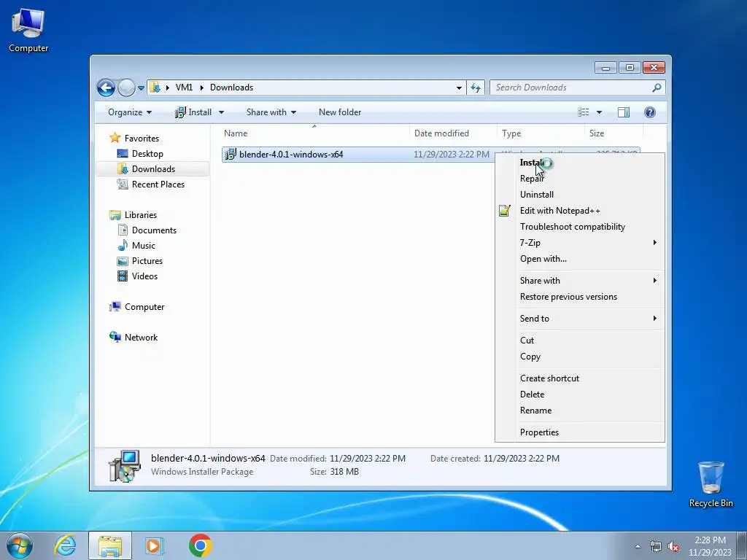This screenshot has height=560, width=747.
Task: Select Libraries in the navigation pane
Action: pos(141,215)
